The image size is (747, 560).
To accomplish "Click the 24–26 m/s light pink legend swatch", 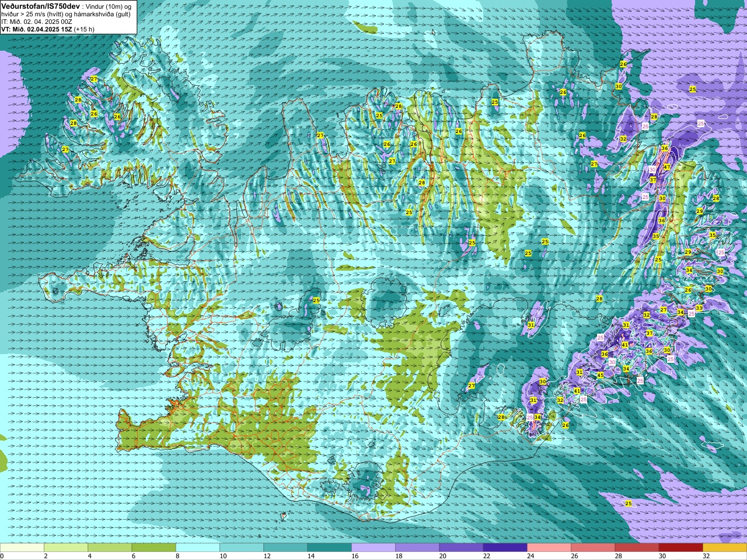I will (549, 548).
